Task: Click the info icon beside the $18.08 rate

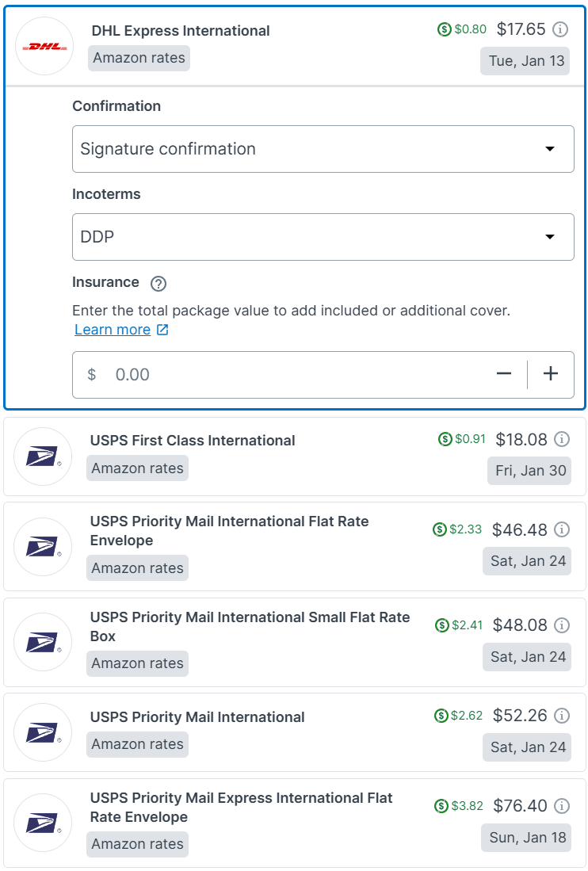Action: (x=561, y=439)
